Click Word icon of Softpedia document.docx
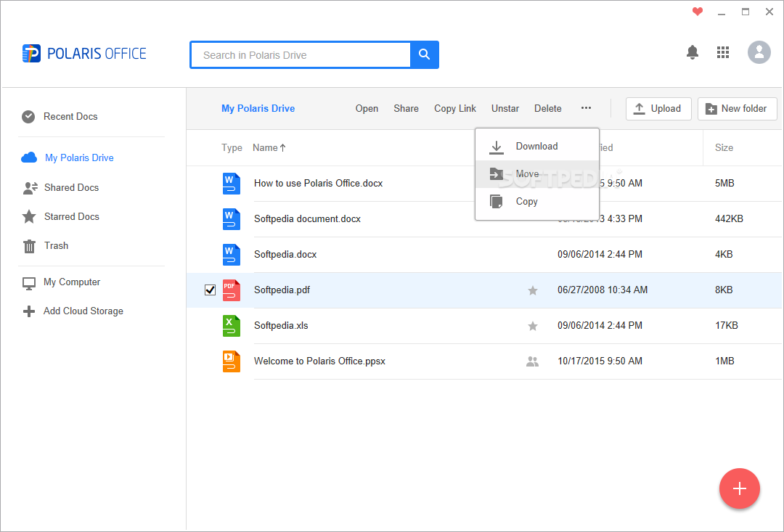784x532 pixels. [x=231, y=219]
